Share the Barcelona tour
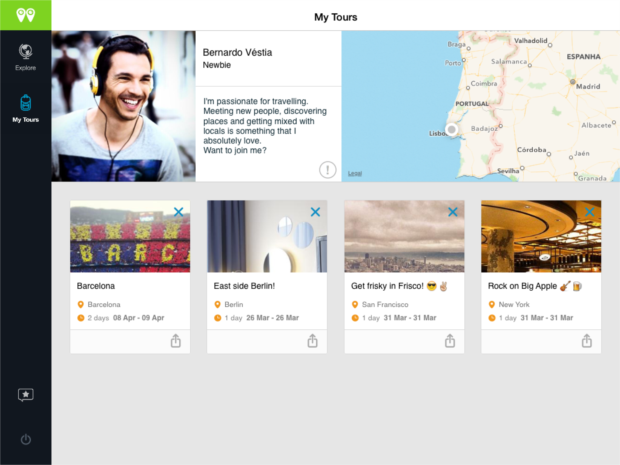 (175, 341)
